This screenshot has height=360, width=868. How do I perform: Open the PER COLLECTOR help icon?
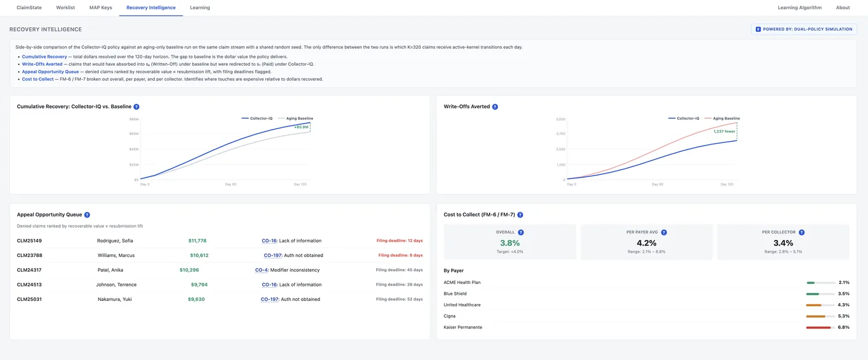click(x=802, y=232)
